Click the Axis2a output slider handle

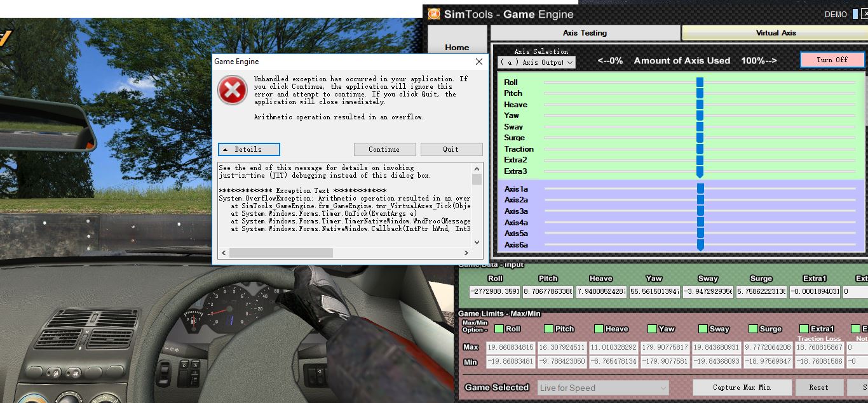[x=700, y=200]
